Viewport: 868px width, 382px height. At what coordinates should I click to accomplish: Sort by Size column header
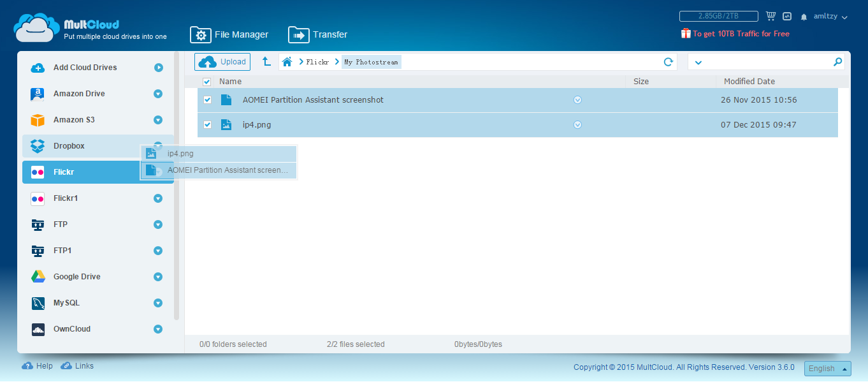click(641, 82)
